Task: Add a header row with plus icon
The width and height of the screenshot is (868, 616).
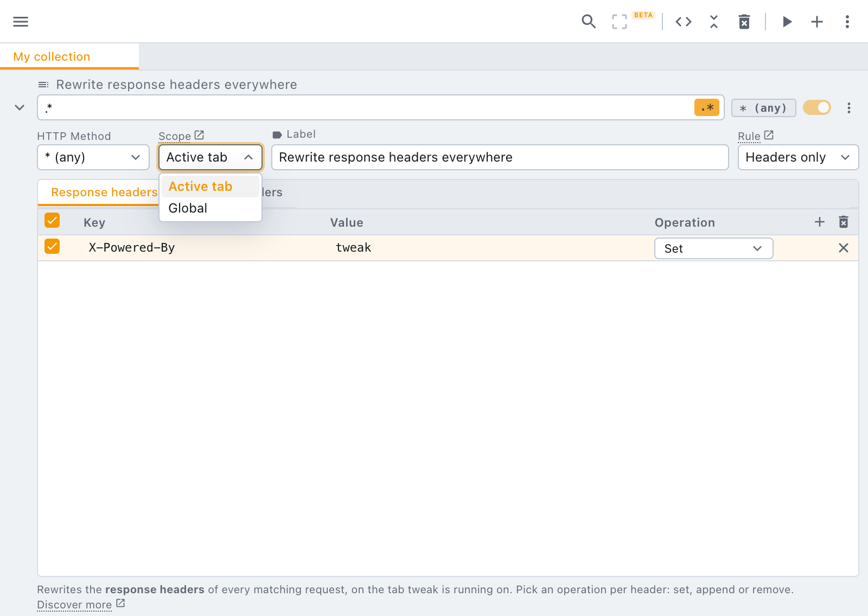Action: point(820,222)
